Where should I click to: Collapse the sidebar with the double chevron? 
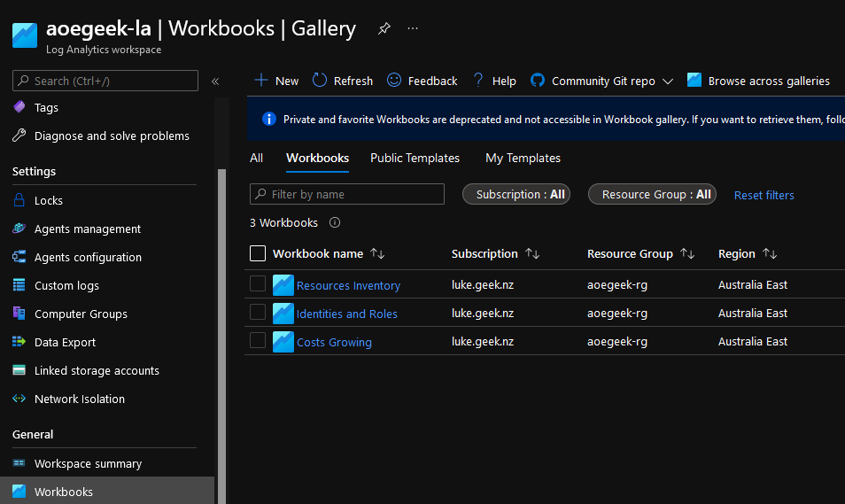(215, 81)
